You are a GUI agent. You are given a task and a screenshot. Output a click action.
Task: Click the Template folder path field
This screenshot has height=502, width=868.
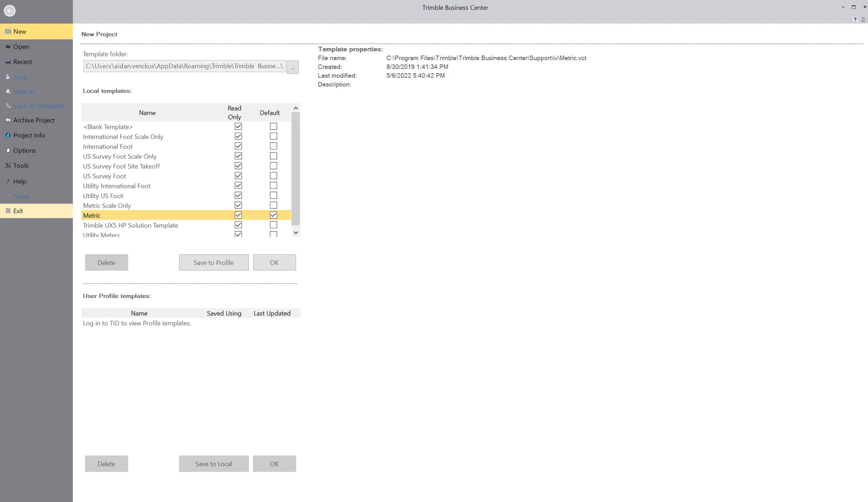coord(184,66)
